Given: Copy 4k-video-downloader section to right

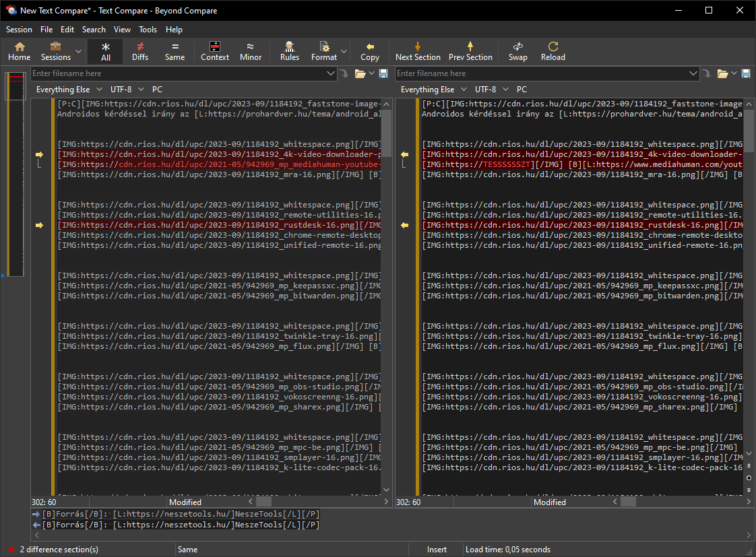Looking at the screenshot, I should (39, 155).
